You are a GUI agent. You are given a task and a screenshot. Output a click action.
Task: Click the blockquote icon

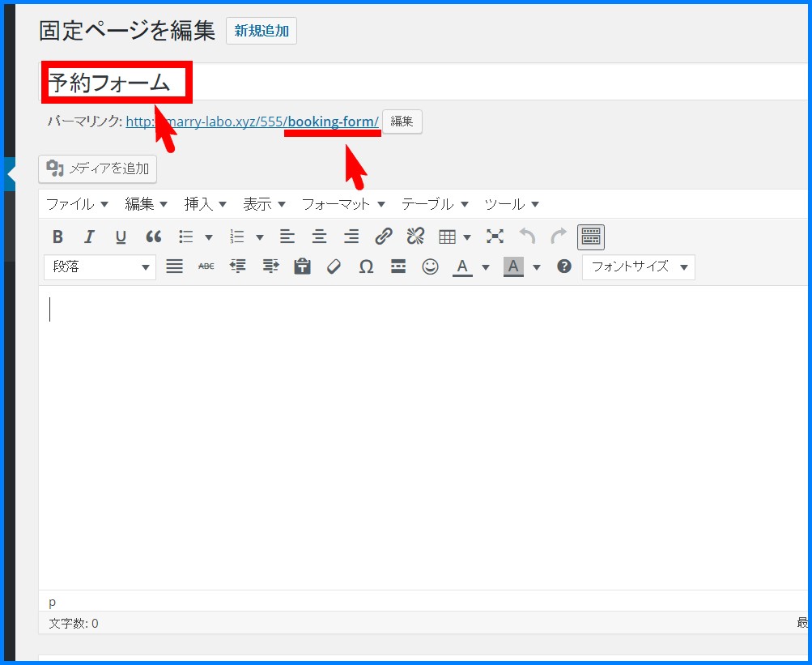(x=153, y=237)
